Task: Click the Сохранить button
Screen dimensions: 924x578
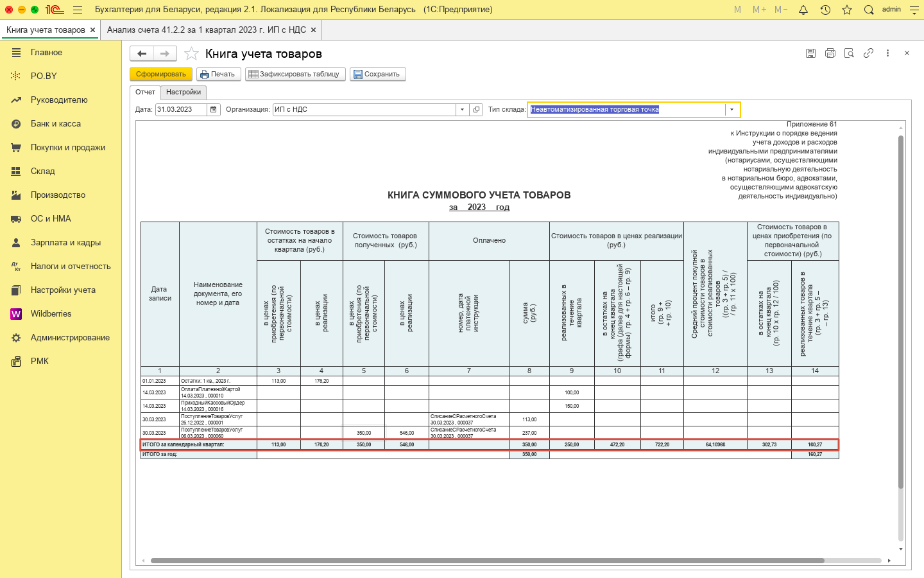Action: 377,74
